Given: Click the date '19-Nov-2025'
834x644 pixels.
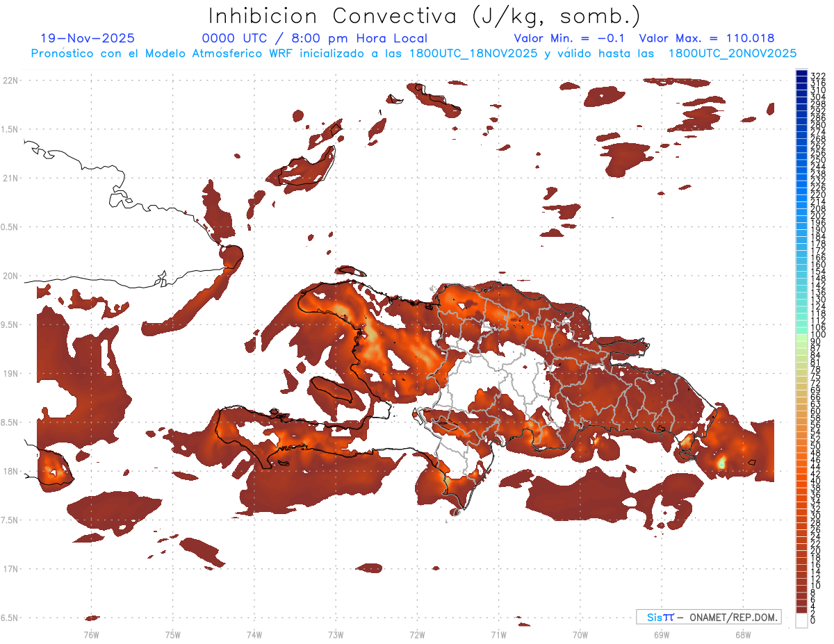Looking at the screenshot, I should point(88,38).
